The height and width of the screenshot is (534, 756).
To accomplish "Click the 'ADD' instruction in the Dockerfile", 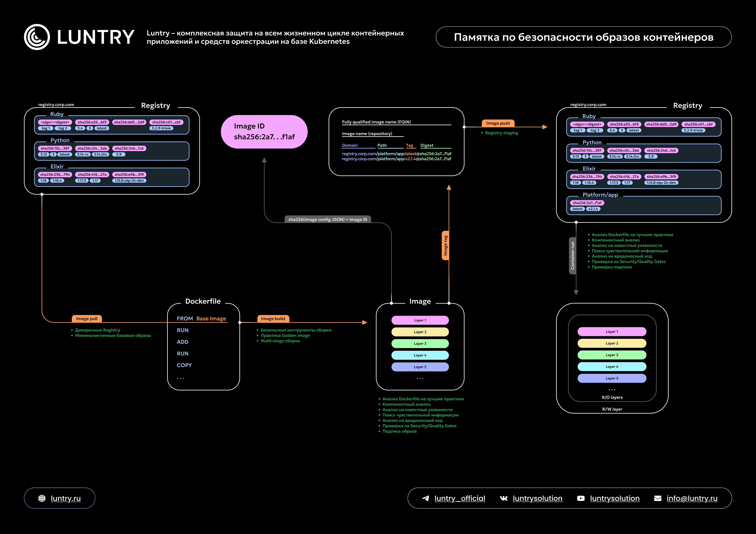I will click(182, 342).
